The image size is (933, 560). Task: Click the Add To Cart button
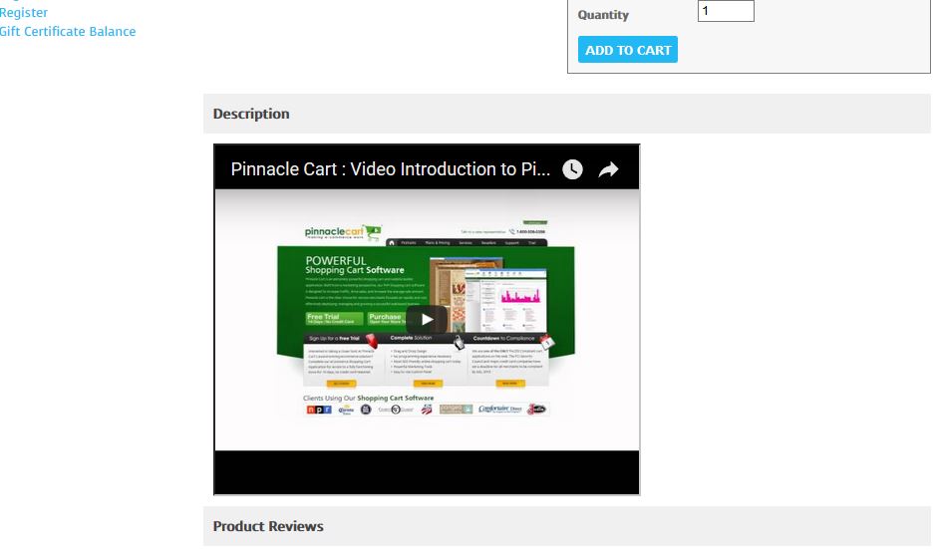tap(628, 50)
